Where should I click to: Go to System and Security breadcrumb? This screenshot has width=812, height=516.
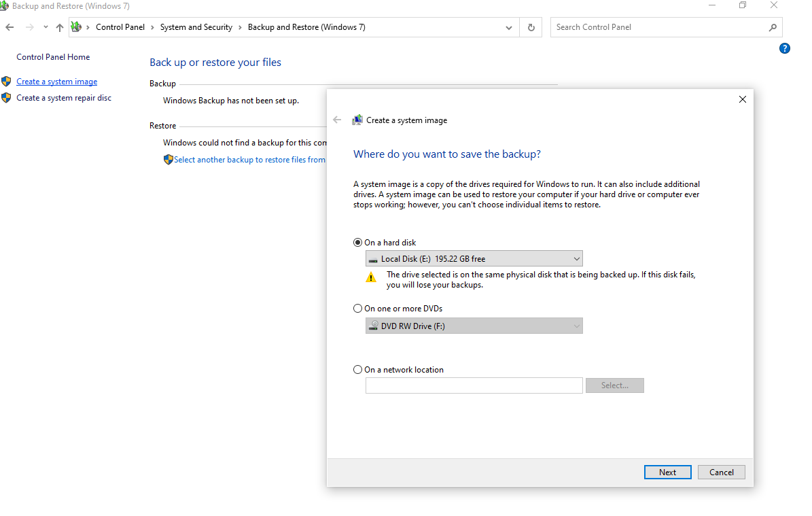click(x=196, y=27)
